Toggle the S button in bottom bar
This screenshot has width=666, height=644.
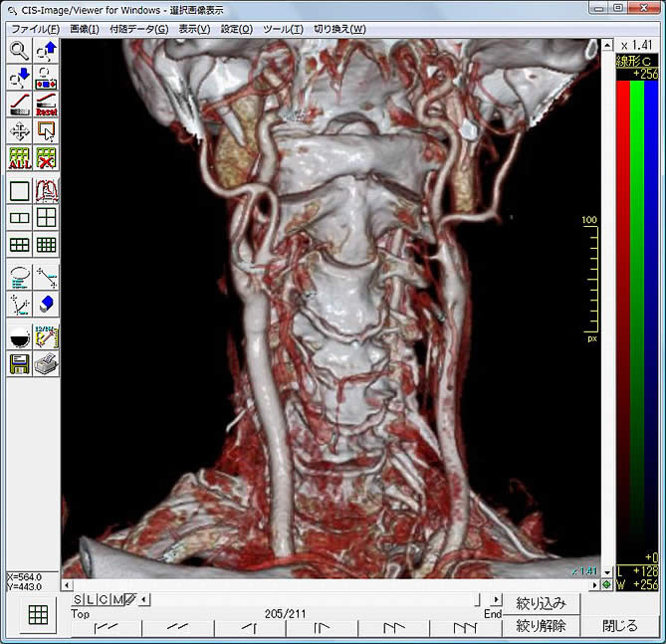[x=78, y=599]
